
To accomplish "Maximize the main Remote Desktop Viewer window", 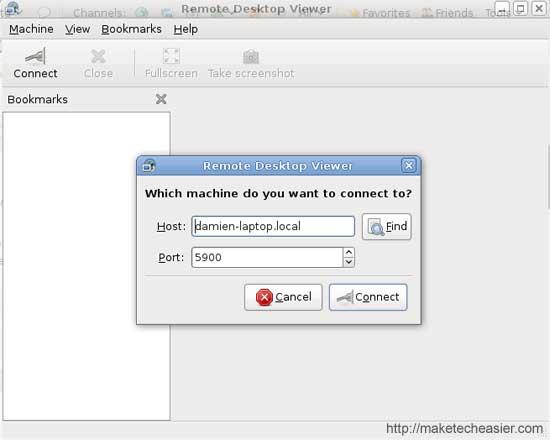I will pos(521,8).
